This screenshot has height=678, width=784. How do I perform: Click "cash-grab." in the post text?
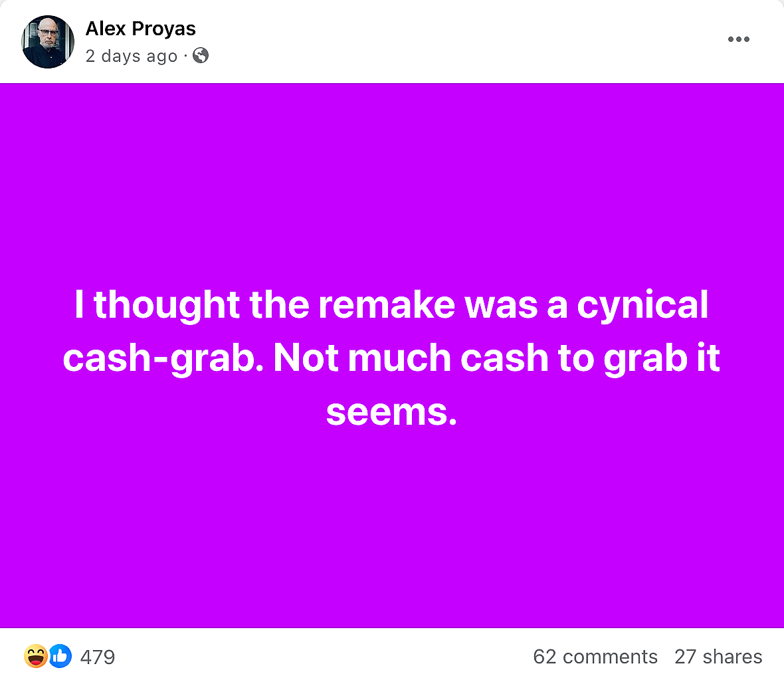click(163, 359)
